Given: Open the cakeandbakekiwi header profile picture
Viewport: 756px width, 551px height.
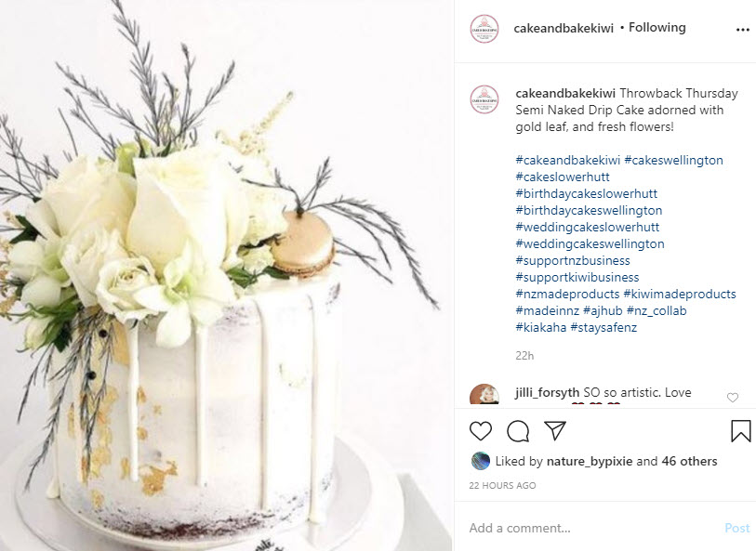Looking at the screenshot, I should tap(484, 29).
